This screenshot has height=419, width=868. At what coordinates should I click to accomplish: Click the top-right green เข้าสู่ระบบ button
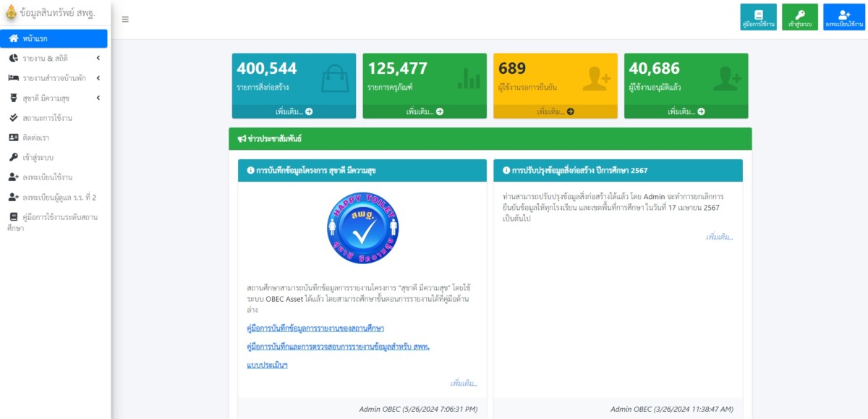800,17
